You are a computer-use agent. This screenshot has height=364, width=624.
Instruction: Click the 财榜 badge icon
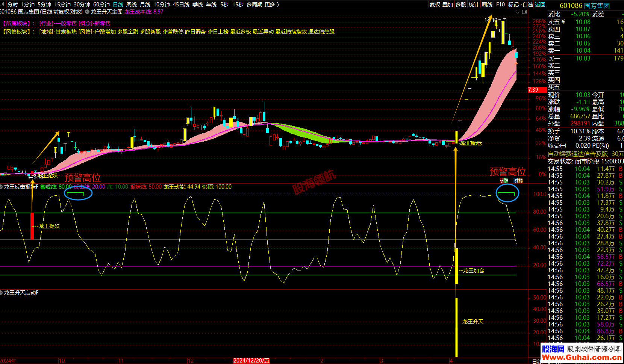[x=518, y=181]
